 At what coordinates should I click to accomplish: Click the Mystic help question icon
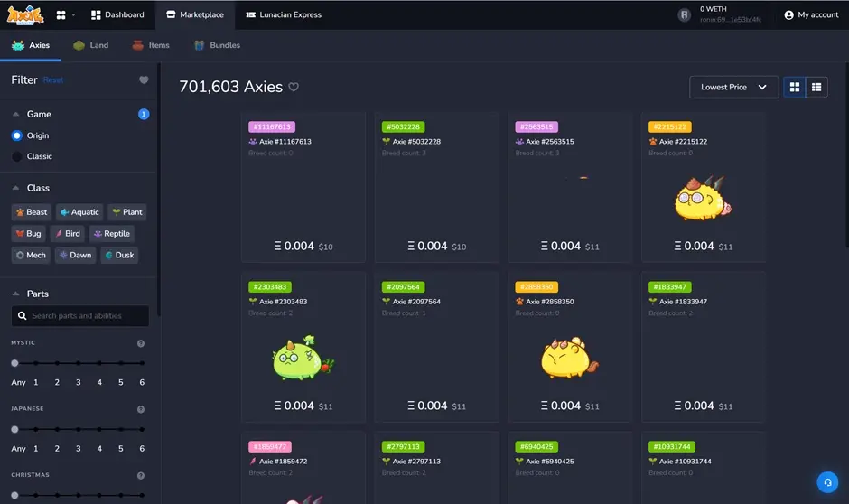pyautogui.click(x=141, y=343)
